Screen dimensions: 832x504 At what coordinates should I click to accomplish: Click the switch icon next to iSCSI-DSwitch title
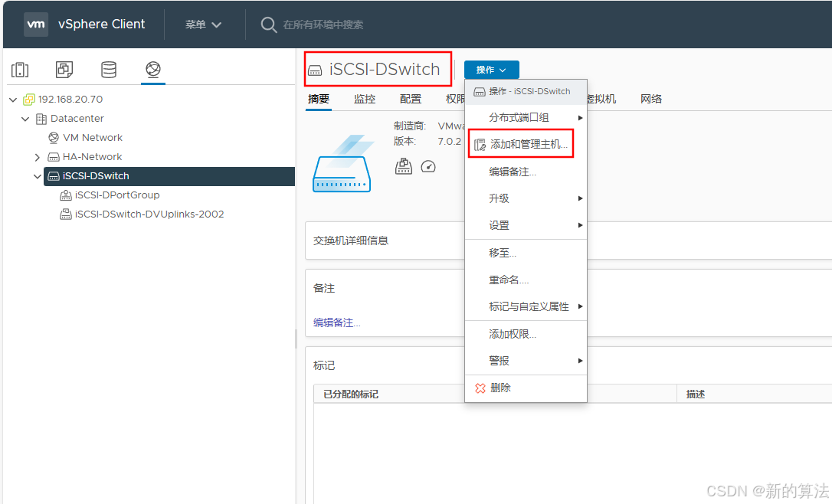click(x=315, y=70)
